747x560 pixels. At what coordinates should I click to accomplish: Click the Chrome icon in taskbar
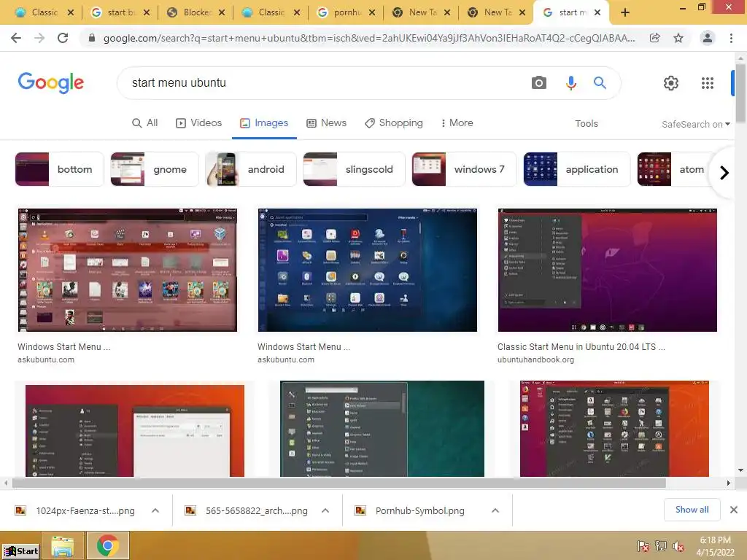point(108,545)
